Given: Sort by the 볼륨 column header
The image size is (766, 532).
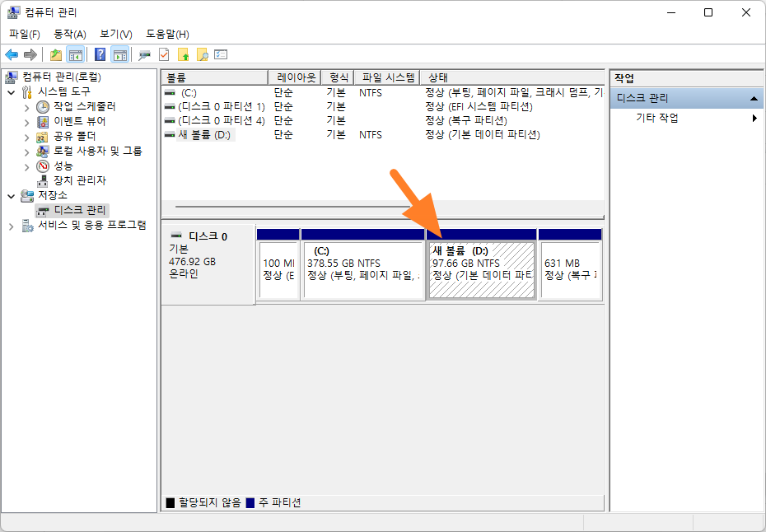Looking at the screenshot, I should [215, 77].
